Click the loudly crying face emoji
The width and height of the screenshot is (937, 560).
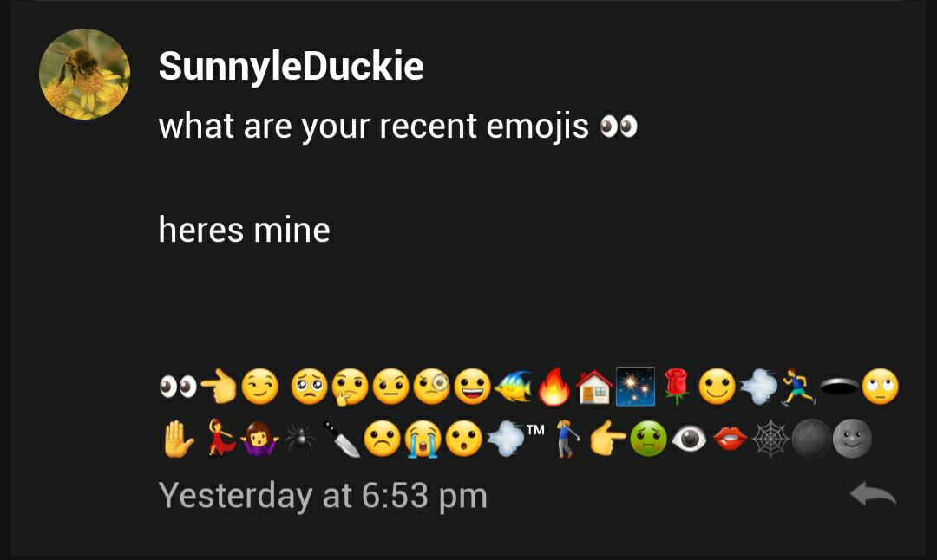pos(423,440)
